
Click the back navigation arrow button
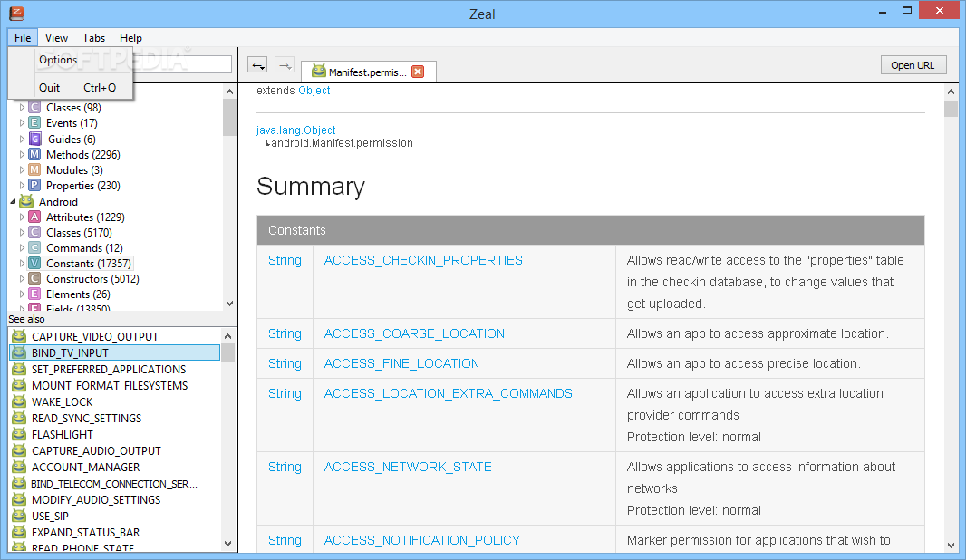point(257,65)
